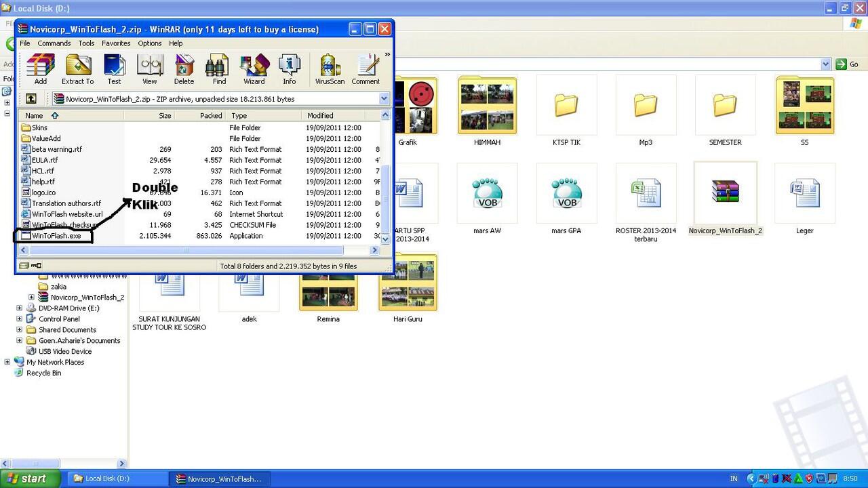This screenshot has width=868, height=488.
Task: Click the Delete toolbar icon
Action: tap(184, 70)
